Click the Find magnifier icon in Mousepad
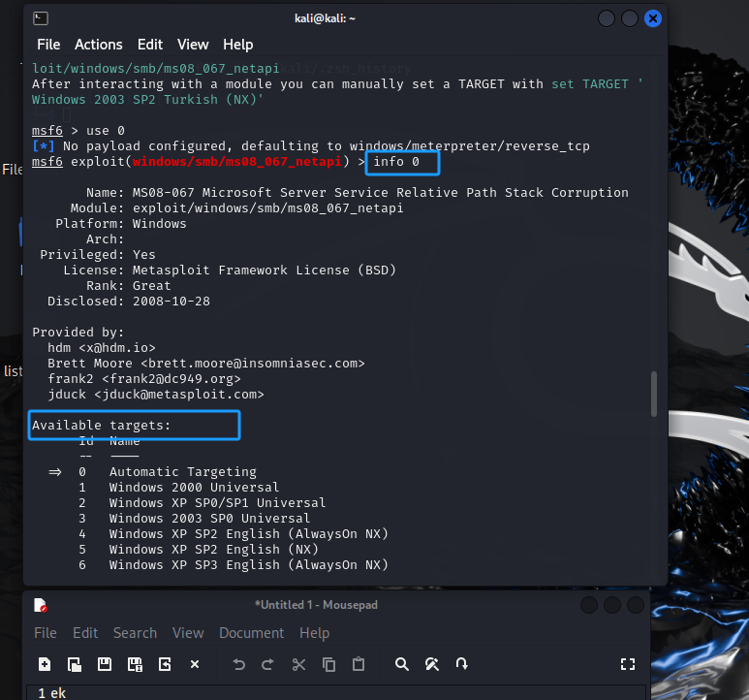 click(x=402, y=664)
